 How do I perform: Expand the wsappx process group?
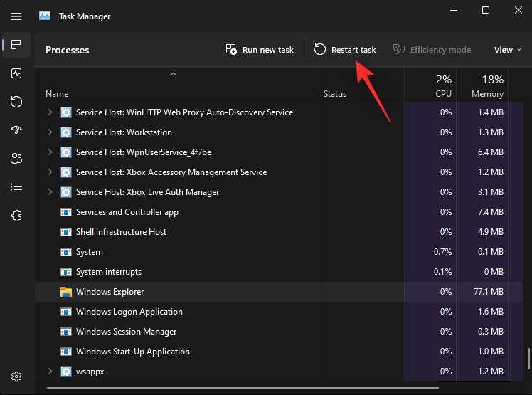pyautogui.click(x=50, y=372)
